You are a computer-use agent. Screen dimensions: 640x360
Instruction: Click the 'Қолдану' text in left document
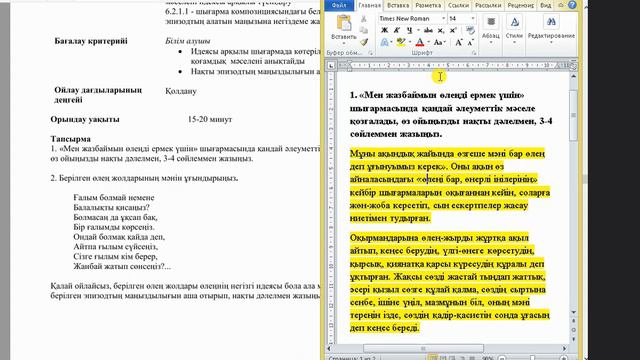181,91
